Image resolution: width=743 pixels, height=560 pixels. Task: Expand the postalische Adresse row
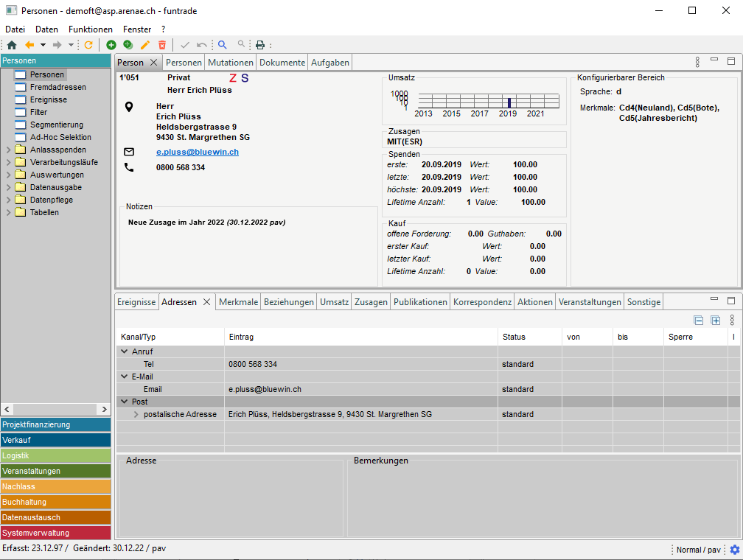coord(136,414)
